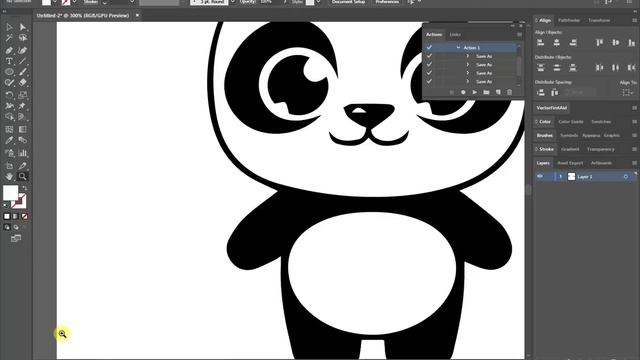Set paint mode to None
Image resolution: width=640 pixels, height=360 pixels.
pyautogui.click(x=24, y=216)
